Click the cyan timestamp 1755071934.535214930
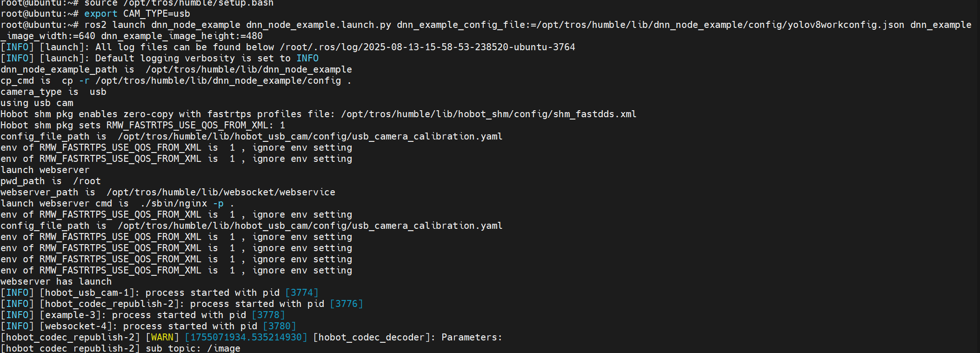 tap(246, 337)
